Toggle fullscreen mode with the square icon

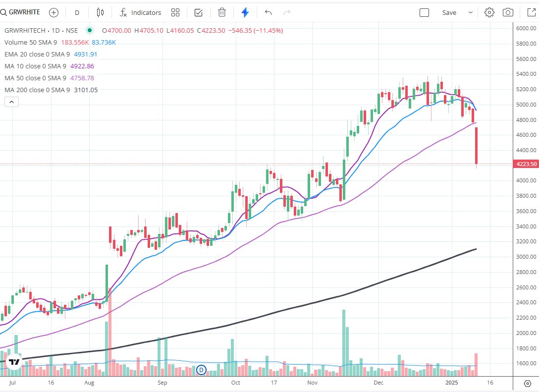pos(424,12)
